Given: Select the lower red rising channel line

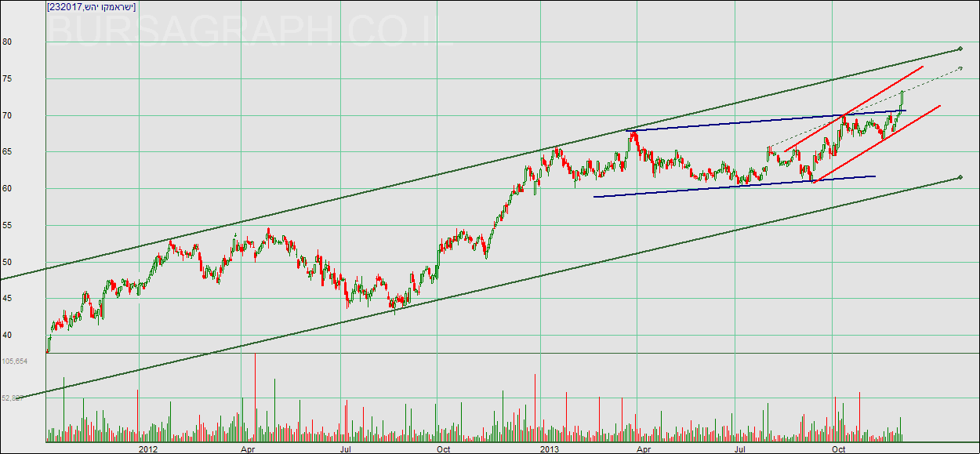Looking at the screenshot, I should click(x=877, y=143).
